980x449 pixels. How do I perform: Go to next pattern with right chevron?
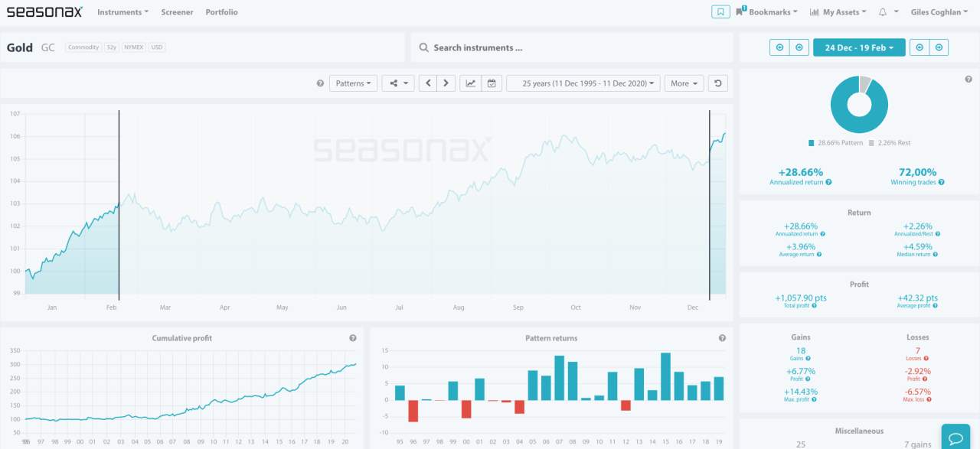(x=446, y=83)
